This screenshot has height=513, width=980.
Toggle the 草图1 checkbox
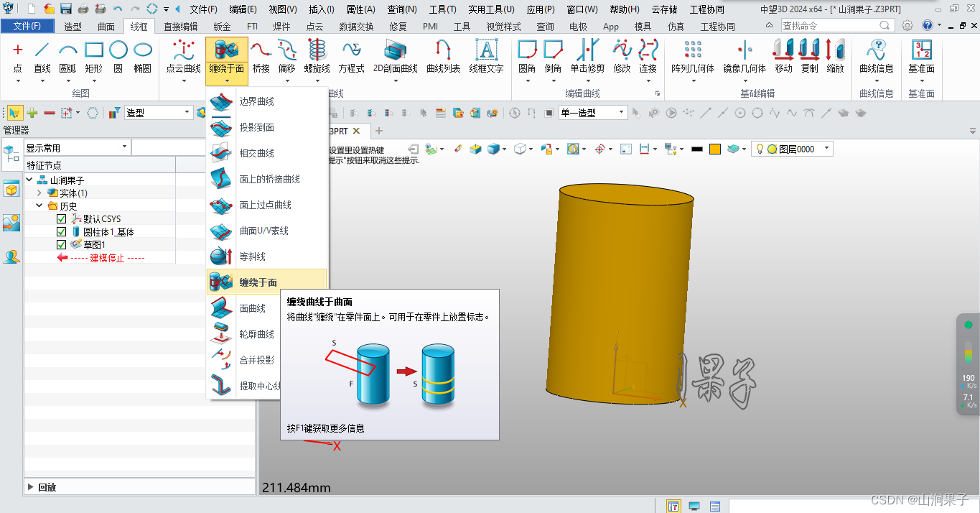pyautogui.click(x=61, y=245)
